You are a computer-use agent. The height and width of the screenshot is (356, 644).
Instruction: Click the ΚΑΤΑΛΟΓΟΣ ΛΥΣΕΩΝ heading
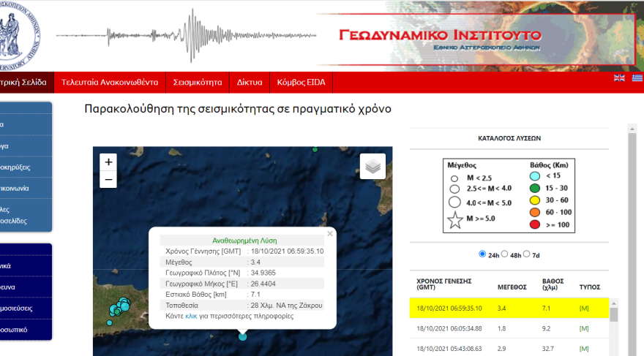pyautogui.click(x=509, y=138)
